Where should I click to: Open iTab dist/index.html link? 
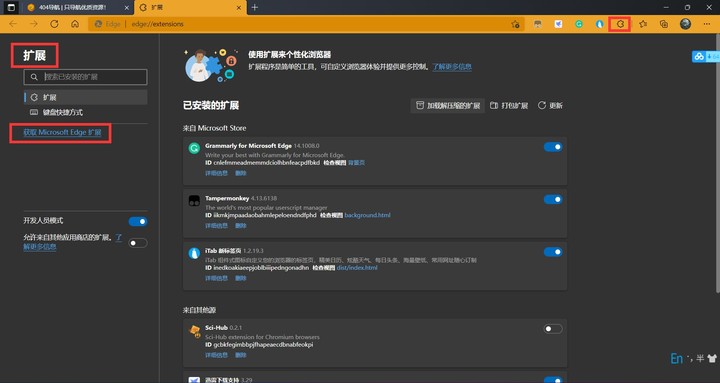coord(357,268)
